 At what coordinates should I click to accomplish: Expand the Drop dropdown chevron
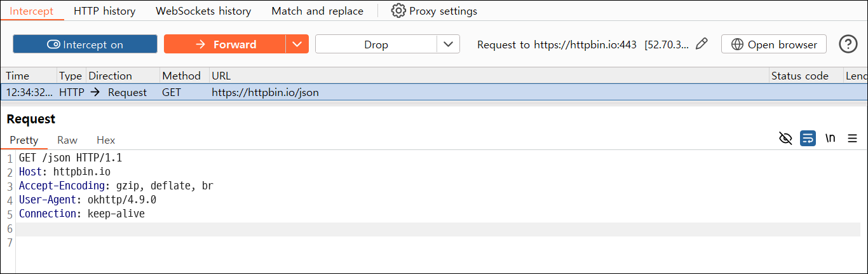coord(448,44)
